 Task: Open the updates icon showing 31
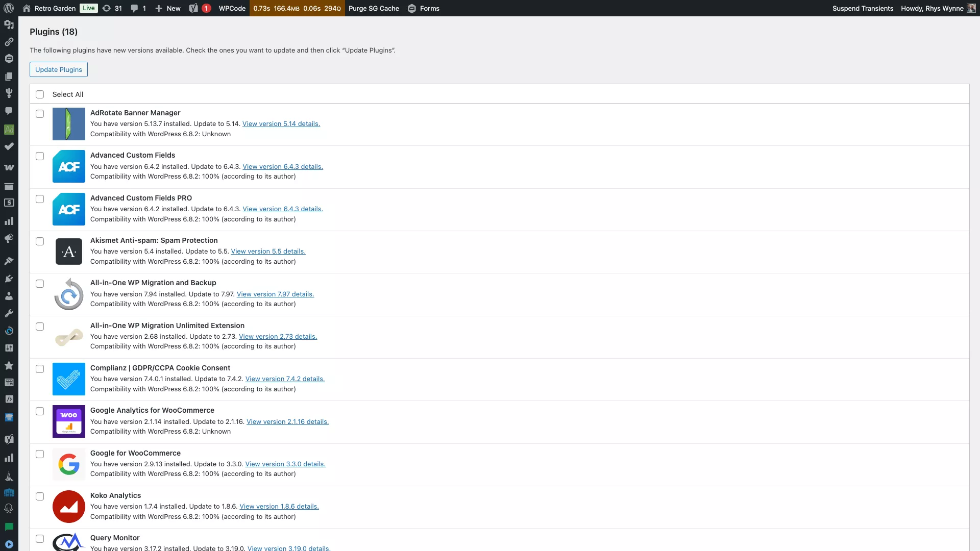(x=112, y=9)
